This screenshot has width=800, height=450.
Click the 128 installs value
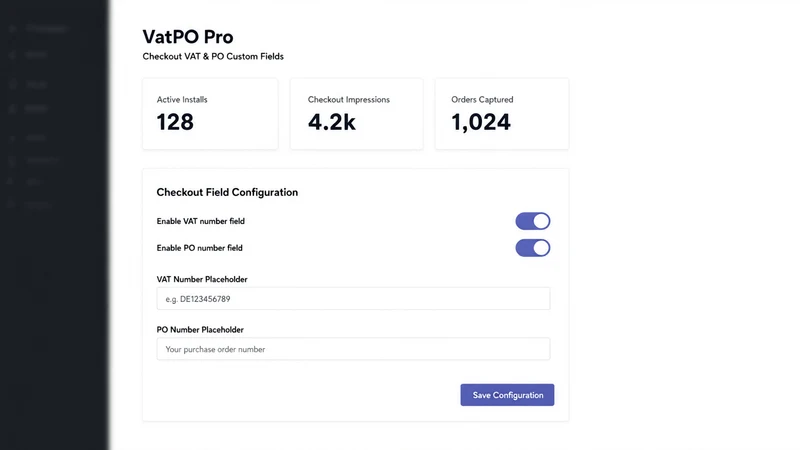click(175, 122)
